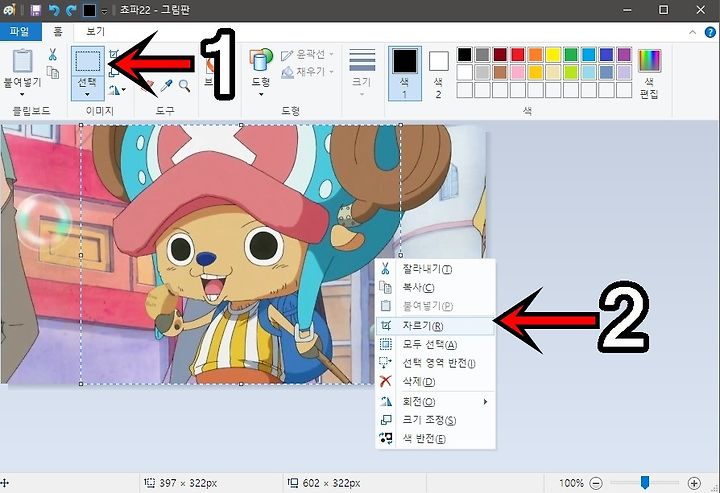The width and height of the screenshot is (720, 493).
Task: Pick the pink palette swatch
Action: coord(518,72)
